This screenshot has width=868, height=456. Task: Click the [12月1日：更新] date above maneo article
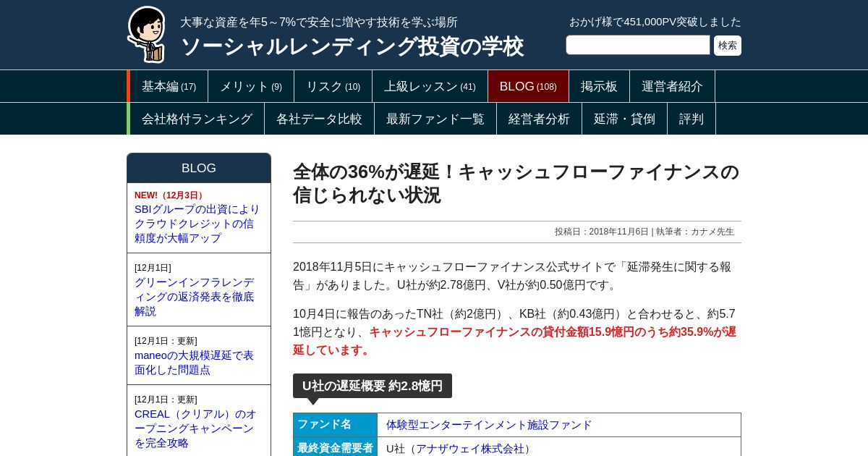point(166,341)
